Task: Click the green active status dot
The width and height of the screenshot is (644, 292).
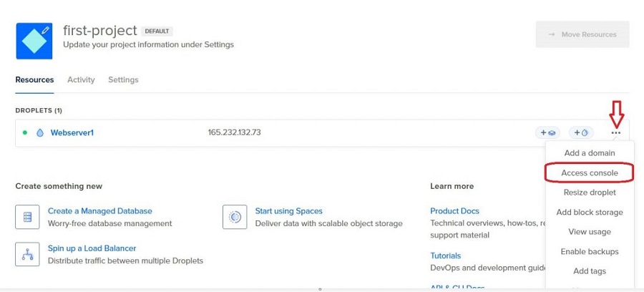Action: tap(24, 132)
